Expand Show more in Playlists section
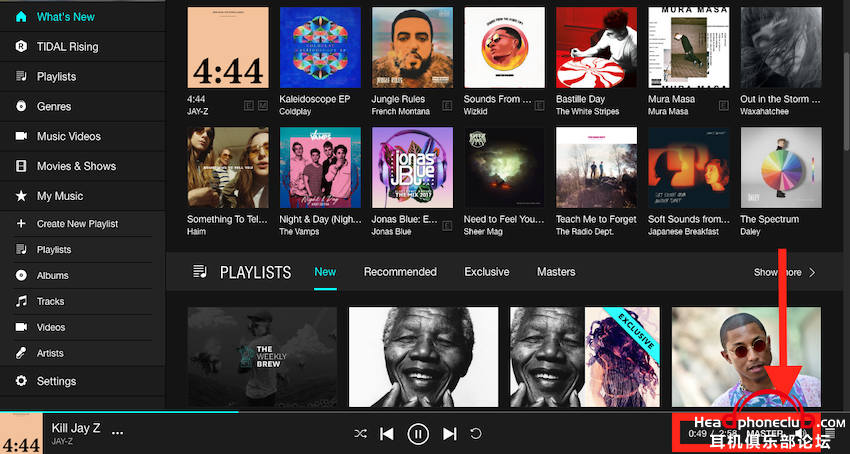 [x=784, y=272]
